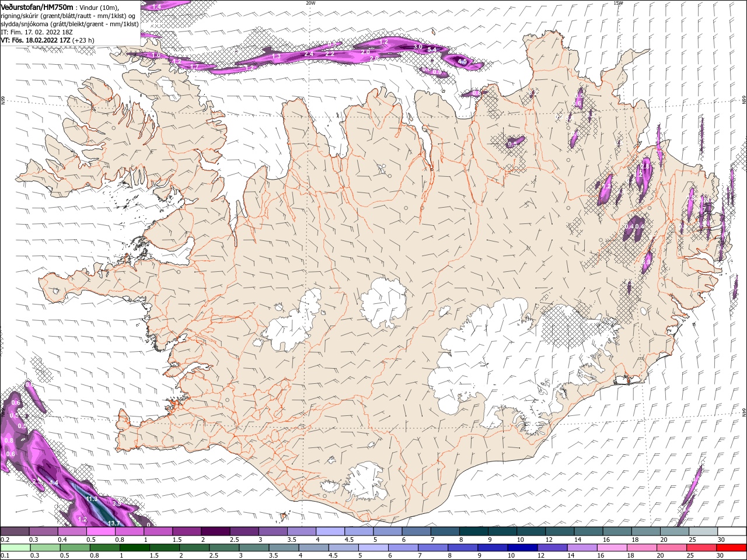Screen dimensions: 747x560
Task: Click the 5.4 precipitation value on map
Action: [432, 50]
